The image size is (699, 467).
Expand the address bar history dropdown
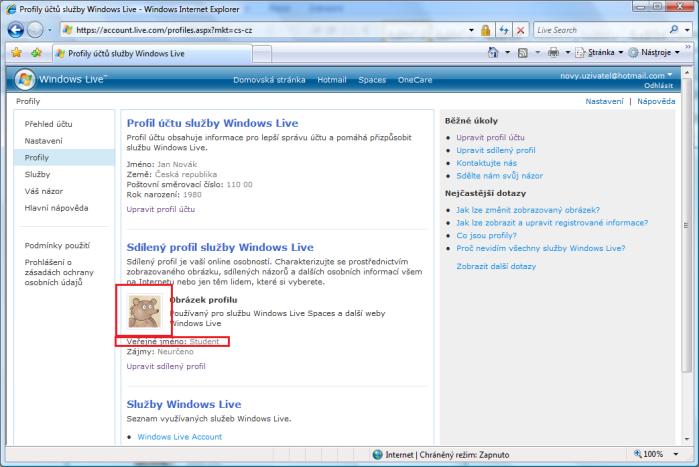(x=471, y=30)
